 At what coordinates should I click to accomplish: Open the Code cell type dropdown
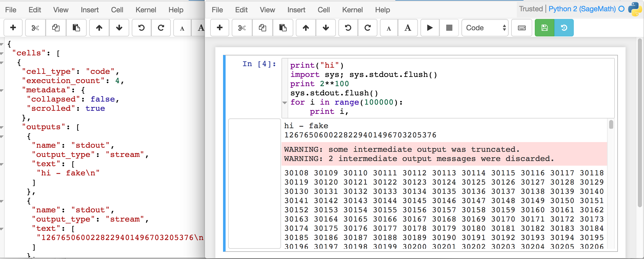(485, 28)
